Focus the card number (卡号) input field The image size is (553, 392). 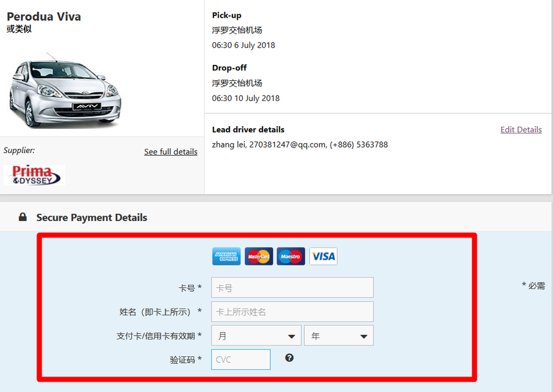tap(292, 287)
